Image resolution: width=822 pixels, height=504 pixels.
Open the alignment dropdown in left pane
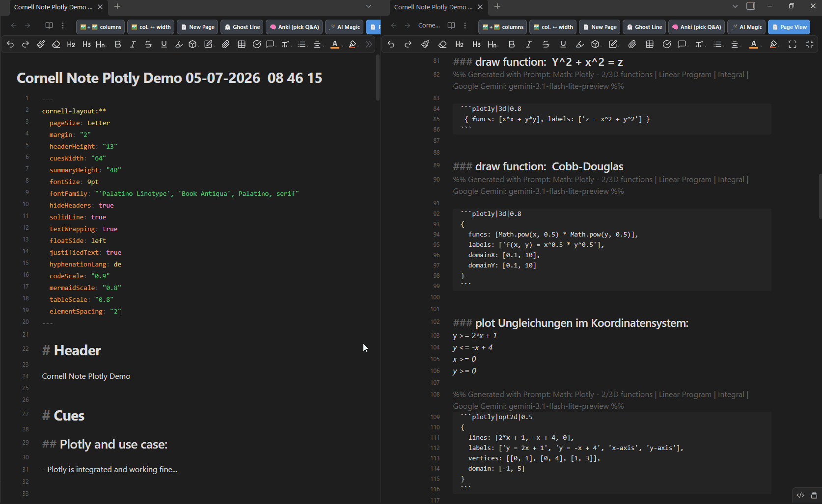coord(318,45)
